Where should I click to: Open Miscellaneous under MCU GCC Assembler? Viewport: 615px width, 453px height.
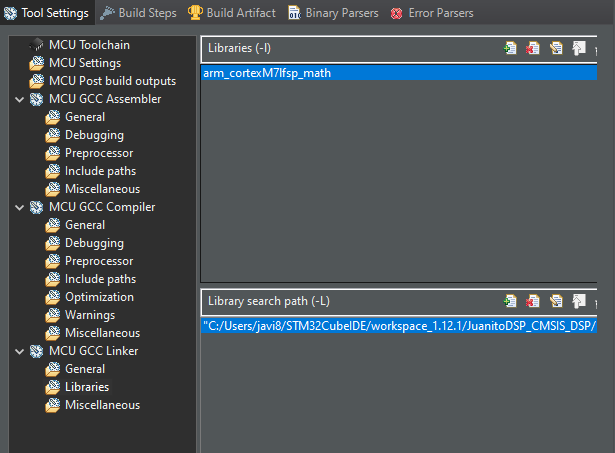(x=102, y=189)
